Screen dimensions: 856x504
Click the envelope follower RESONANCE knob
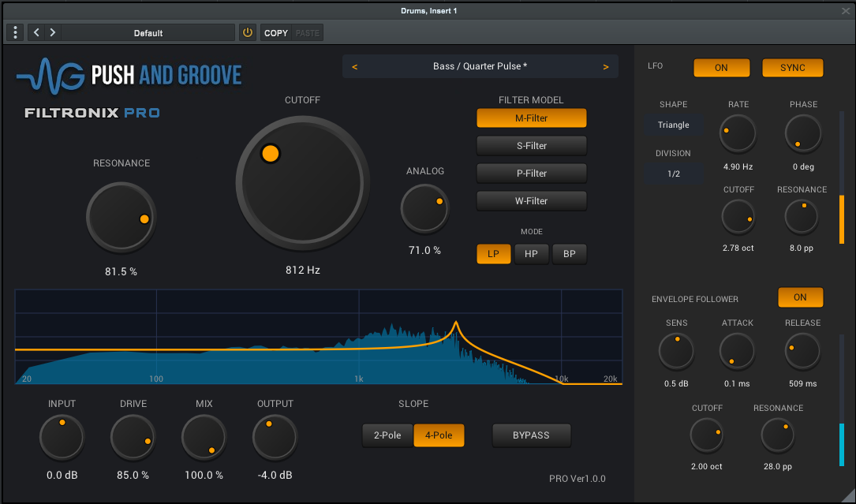(x=778, y=435)
